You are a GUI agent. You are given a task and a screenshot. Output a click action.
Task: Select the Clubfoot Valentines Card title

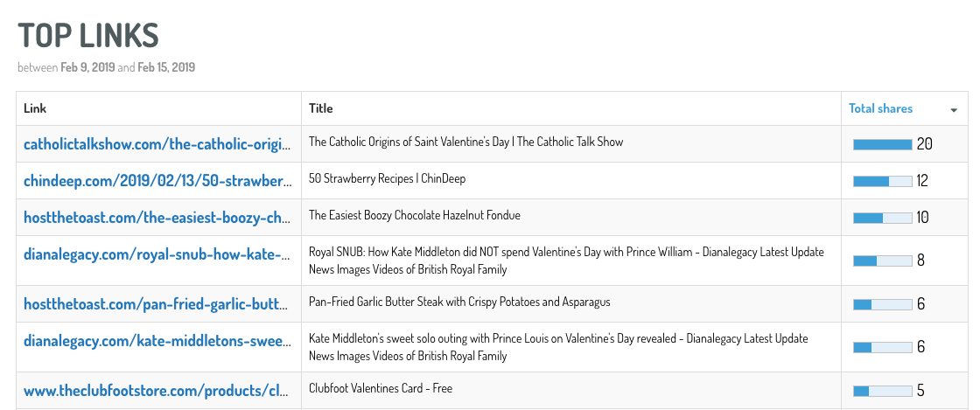pyautogui.click(x=380, y=388)
